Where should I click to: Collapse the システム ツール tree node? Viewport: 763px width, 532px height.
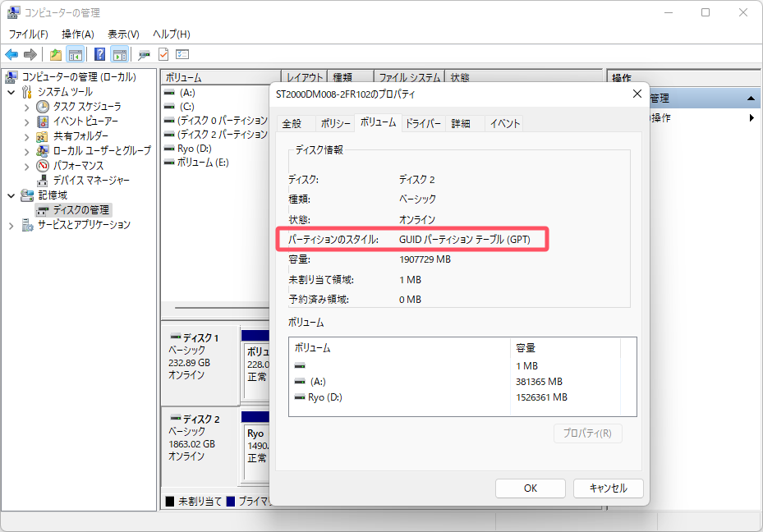tap(11, 92)
